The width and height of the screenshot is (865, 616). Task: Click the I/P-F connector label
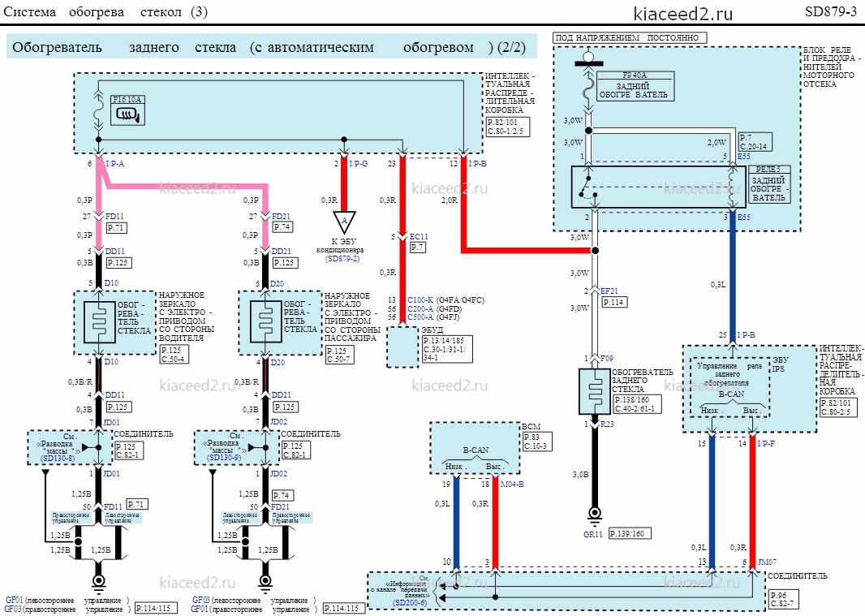766,443
